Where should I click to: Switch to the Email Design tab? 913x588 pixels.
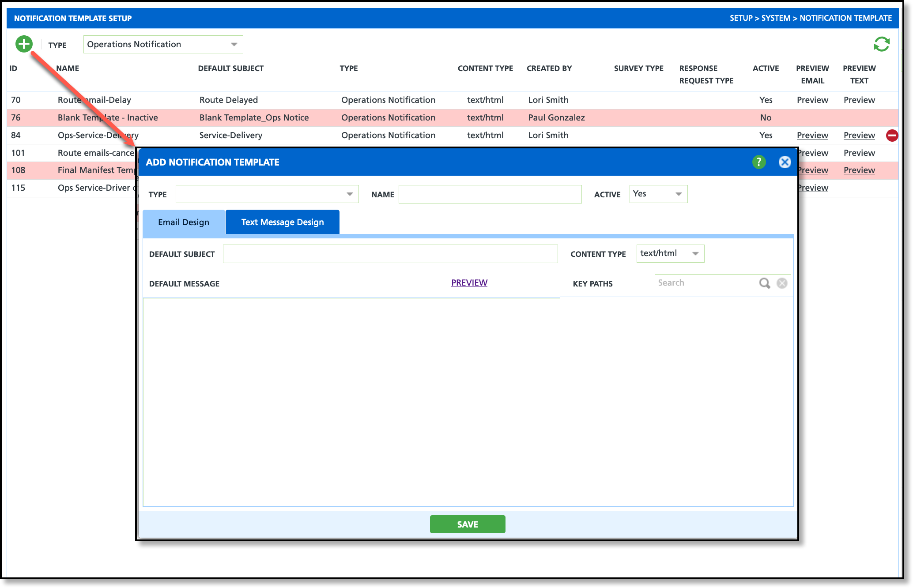pos(184,222)
